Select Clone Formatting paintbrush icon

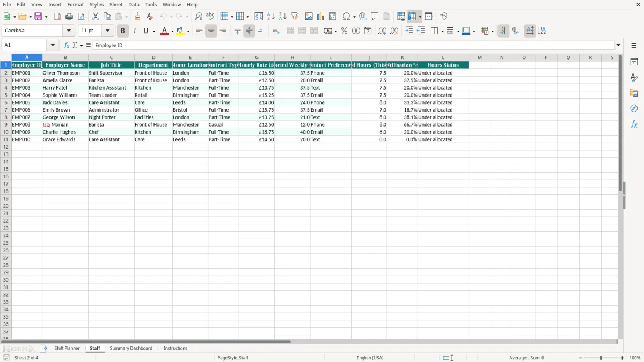138,17
